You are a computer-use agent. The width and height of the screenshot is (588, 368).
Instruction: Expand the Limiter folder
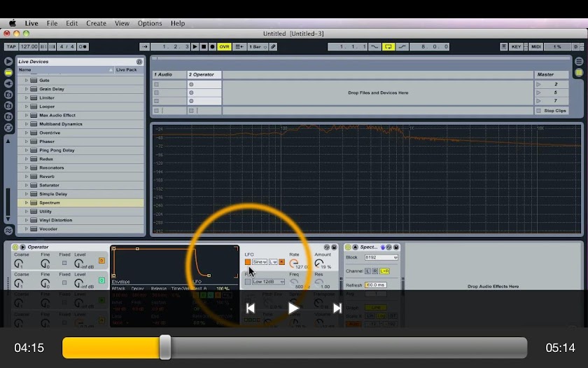tap(27, 97)
